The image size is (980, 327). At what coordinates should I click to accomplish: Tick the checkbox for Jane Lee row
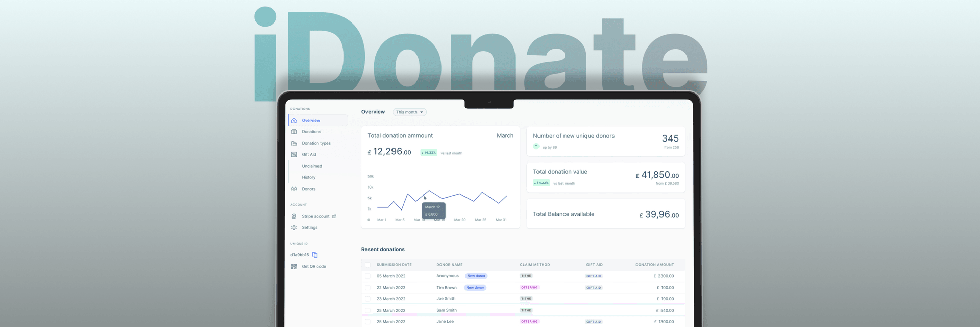tap(367, 322)
